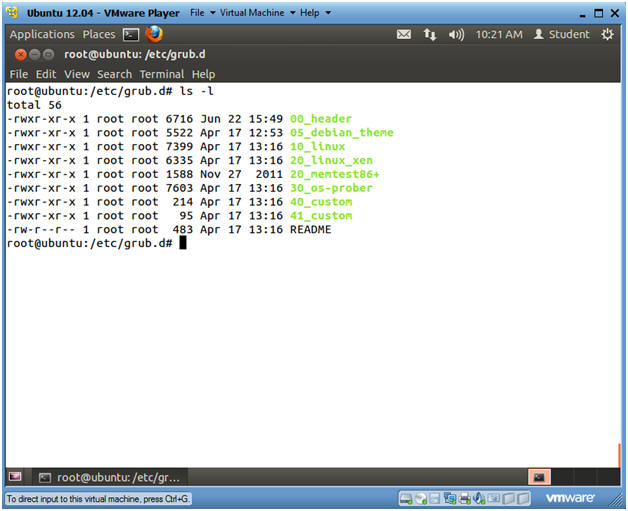The width and height of the screenshot is (628, 511).
Task: Click the floppy drive device icon
Action: click(435, 499)
